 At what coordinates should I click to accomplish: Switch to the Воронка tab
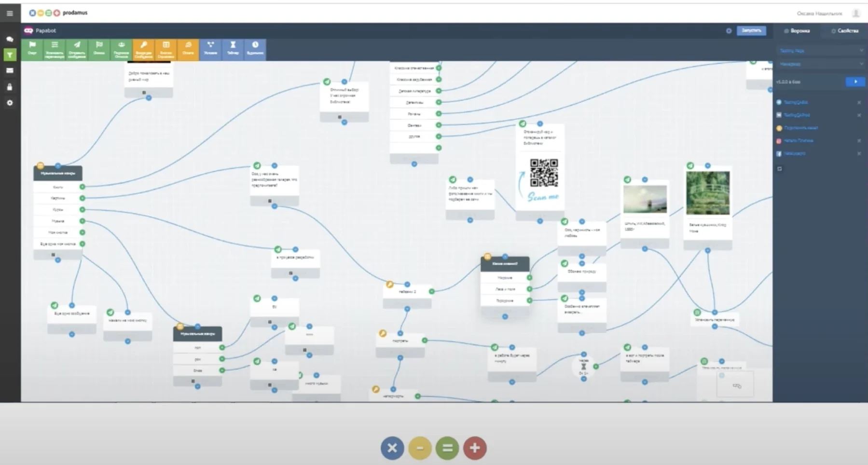pyautogui.click(x=797, y=31)
